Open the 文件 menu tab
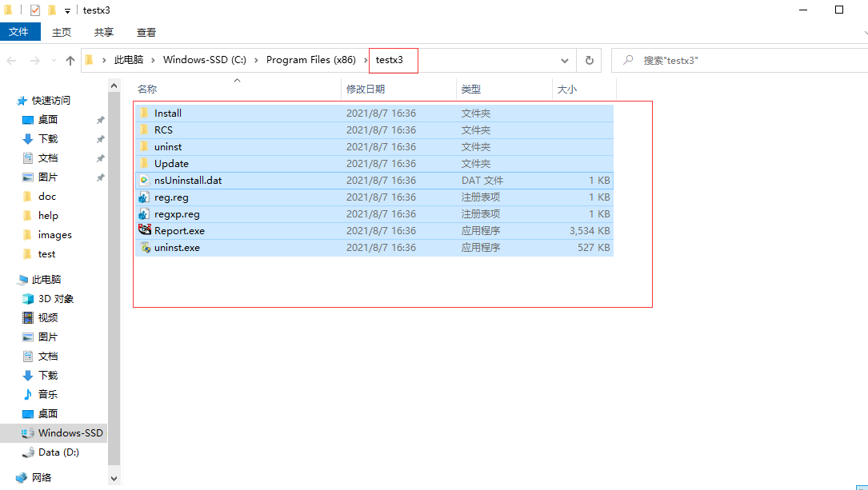This screenshot has height=490, width=868. pos(19,32)
